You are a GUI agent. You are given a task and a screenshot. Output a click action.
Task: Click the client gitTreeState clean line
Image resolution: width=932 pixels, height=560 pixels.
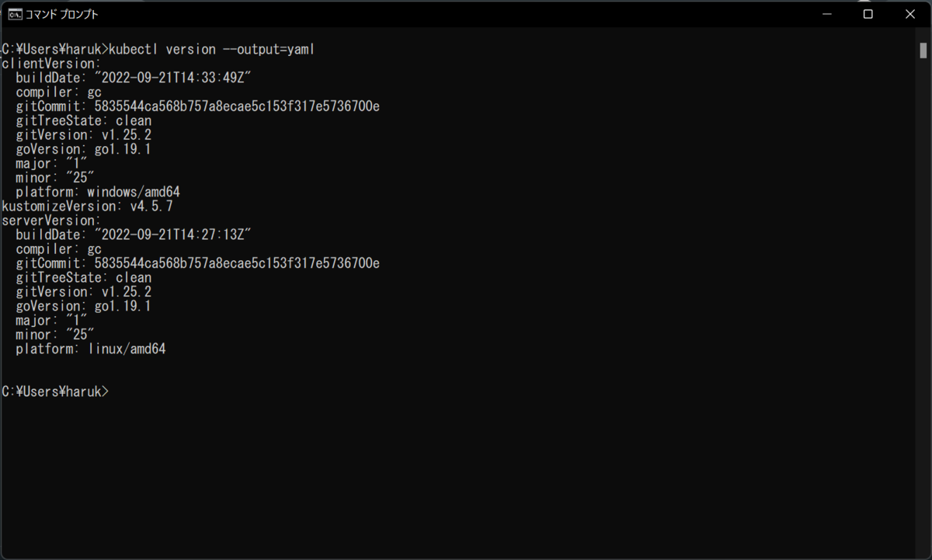(83, 120)
